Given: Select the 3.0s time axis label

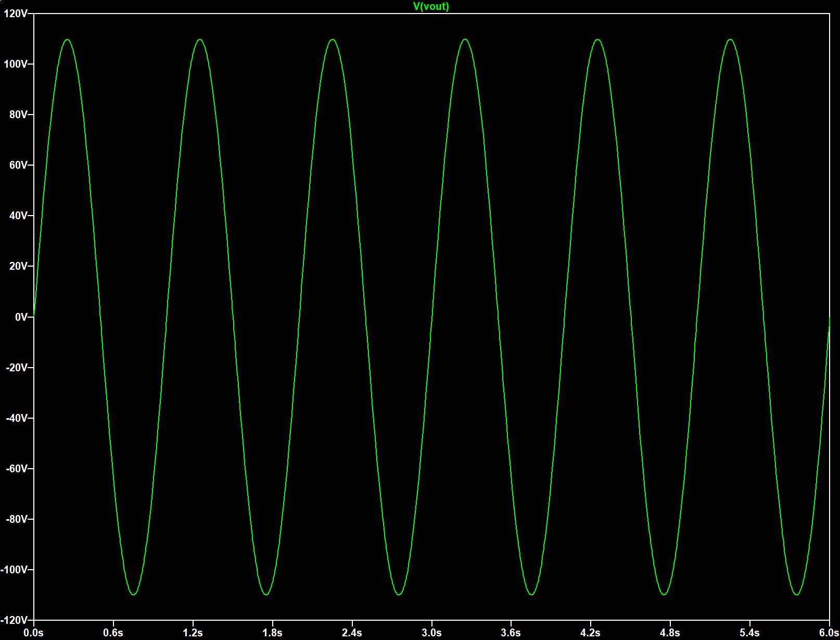Looking at the screenshot, I should [x=431, y=633].
